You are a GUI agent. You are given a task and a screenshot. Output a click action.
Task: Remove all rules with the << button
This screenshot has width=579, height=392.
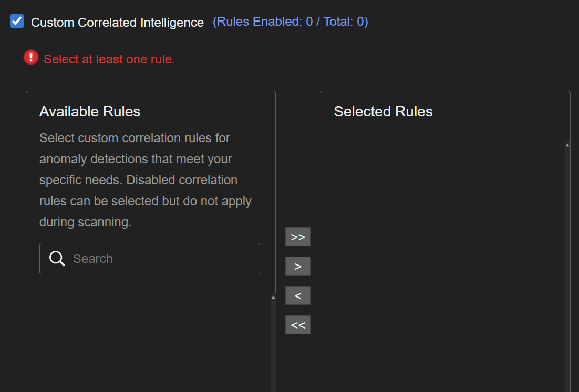(x=298, y=325)
